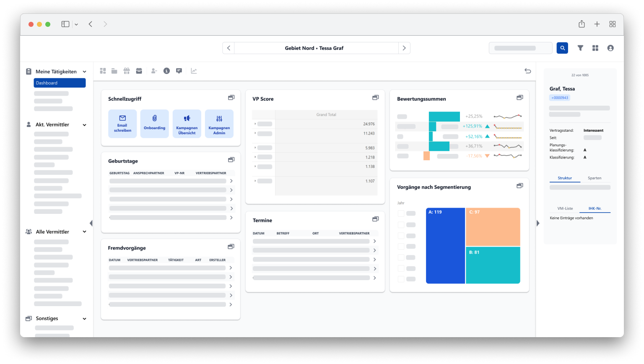Click the Email schreiben quick access button

(122, 123)
